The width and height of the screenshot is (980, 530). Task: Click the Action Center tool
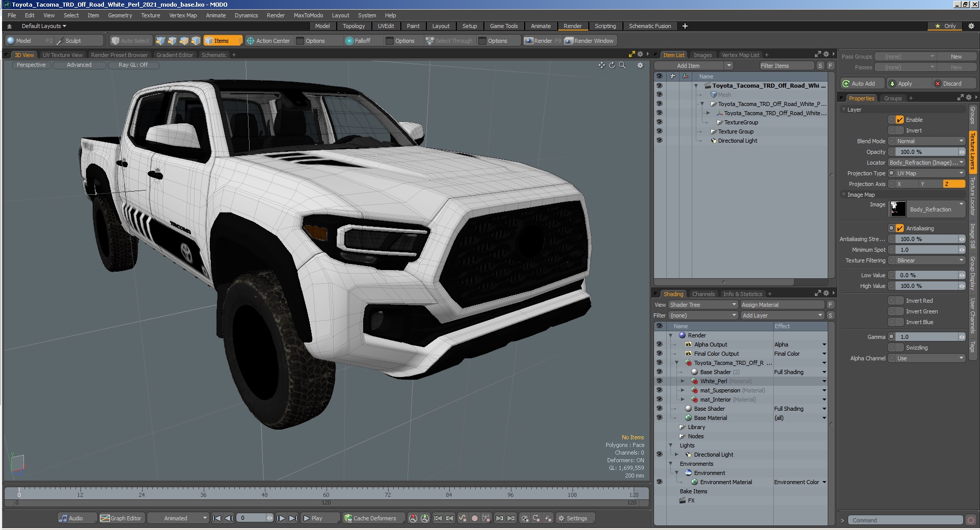(268, 41)
